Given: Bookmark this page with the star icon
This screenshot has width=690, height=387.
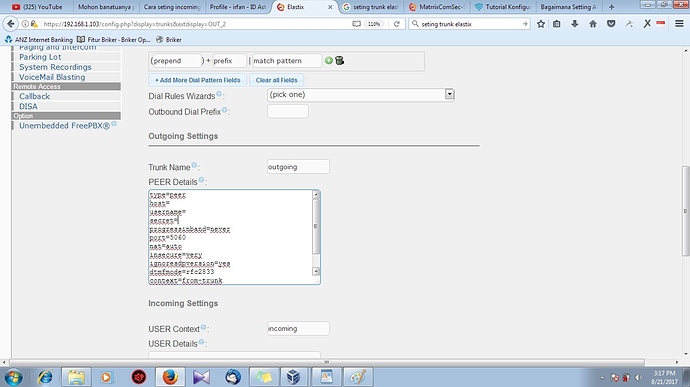Looking at the screenshot, I should tap(540, 24).
